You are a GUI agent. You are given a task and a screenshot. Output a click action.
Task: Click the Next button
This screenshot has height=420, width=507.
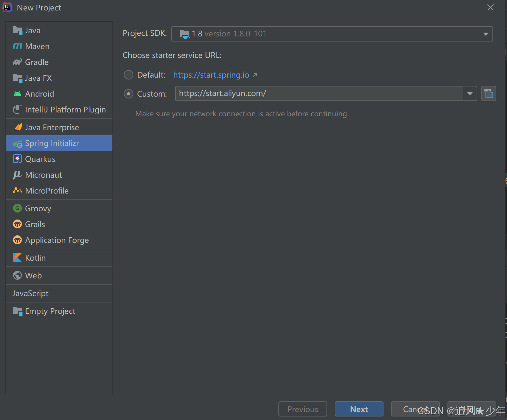click(x=359, y=409)
